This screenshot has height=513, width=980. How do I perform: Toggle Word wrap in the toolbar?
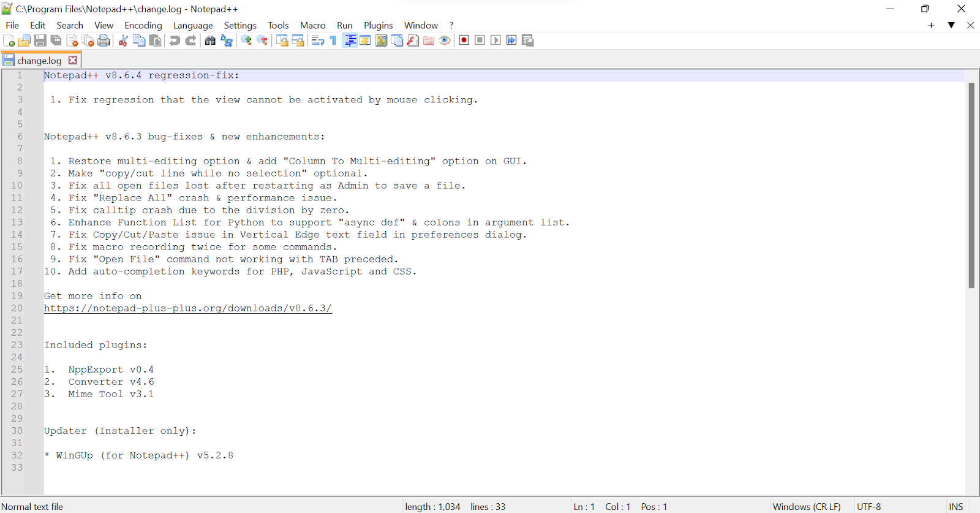317,40
